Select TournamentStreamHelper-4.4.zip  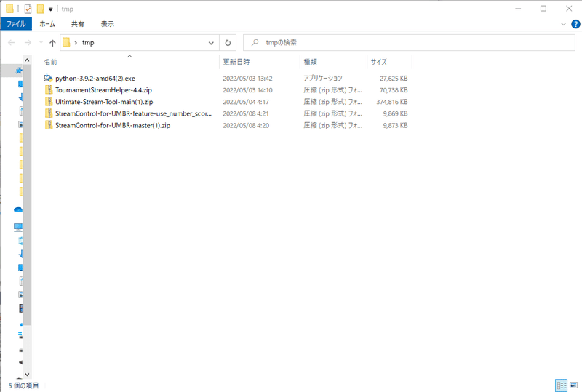pos(103,90)
